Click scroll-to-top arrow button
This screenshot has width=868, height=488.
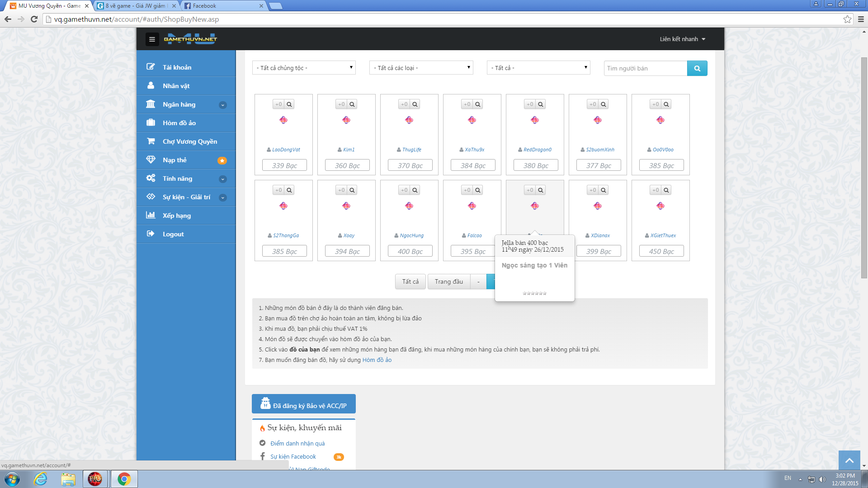pos(849,460)
